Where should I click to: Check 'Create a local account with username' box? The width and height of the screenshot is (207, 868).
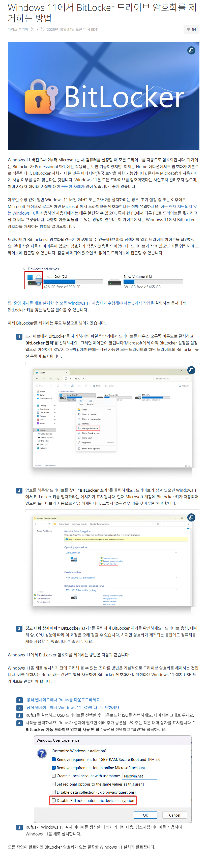point(53,775)
